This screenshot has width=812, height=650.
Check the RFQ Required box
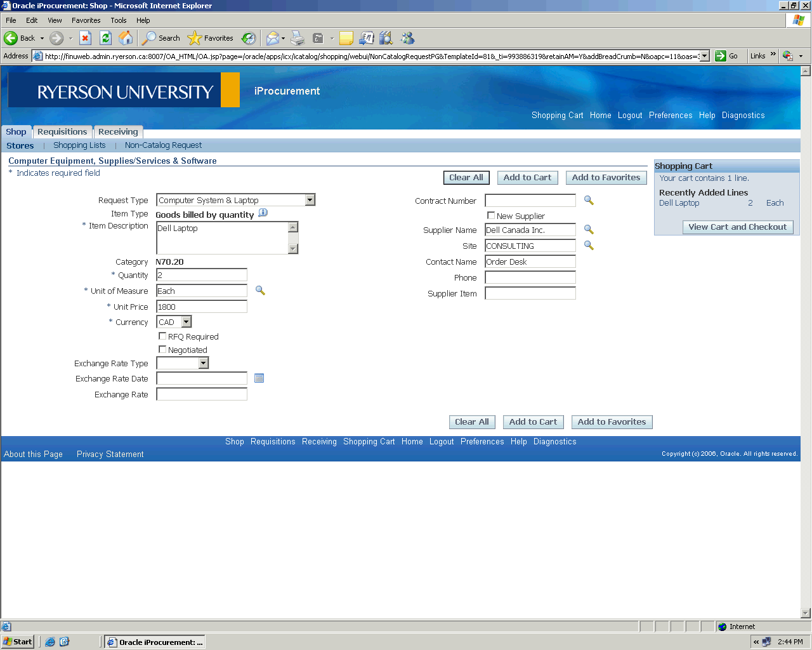[162, 336]
